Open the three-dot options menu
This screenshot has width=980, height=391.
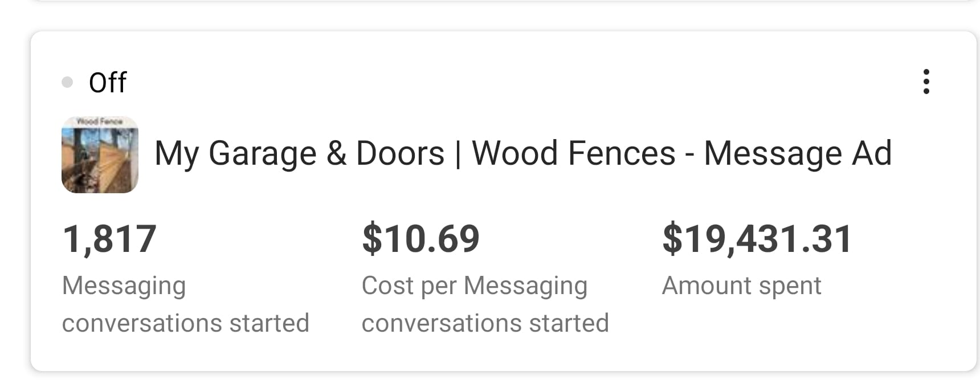(x=926, y=82)
